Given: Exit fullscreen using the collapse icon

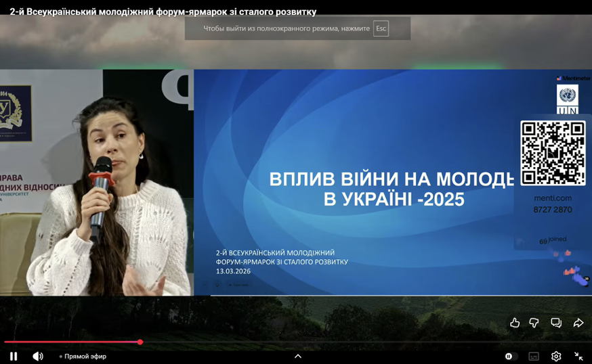Looking at the screenshot, I should [x=578, y=357].
